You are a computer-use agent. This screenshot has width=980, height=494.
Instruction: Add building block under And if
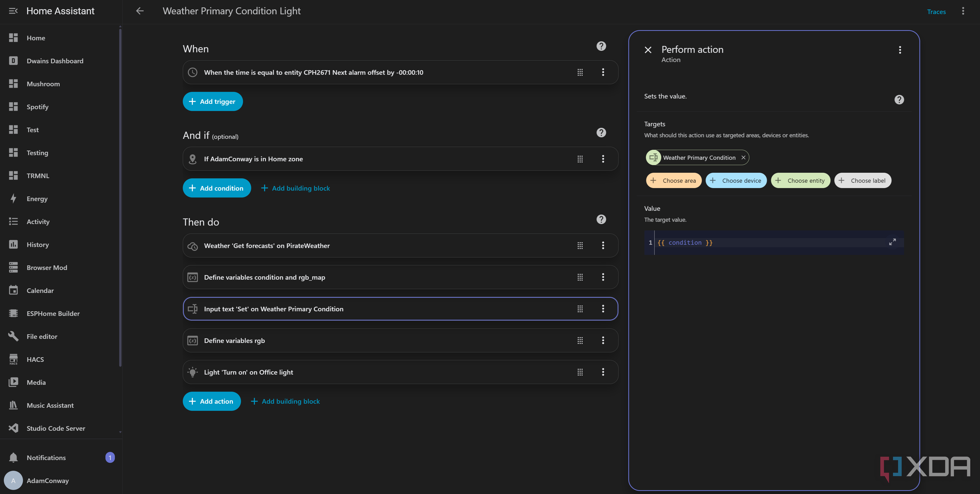coord(296,188)
